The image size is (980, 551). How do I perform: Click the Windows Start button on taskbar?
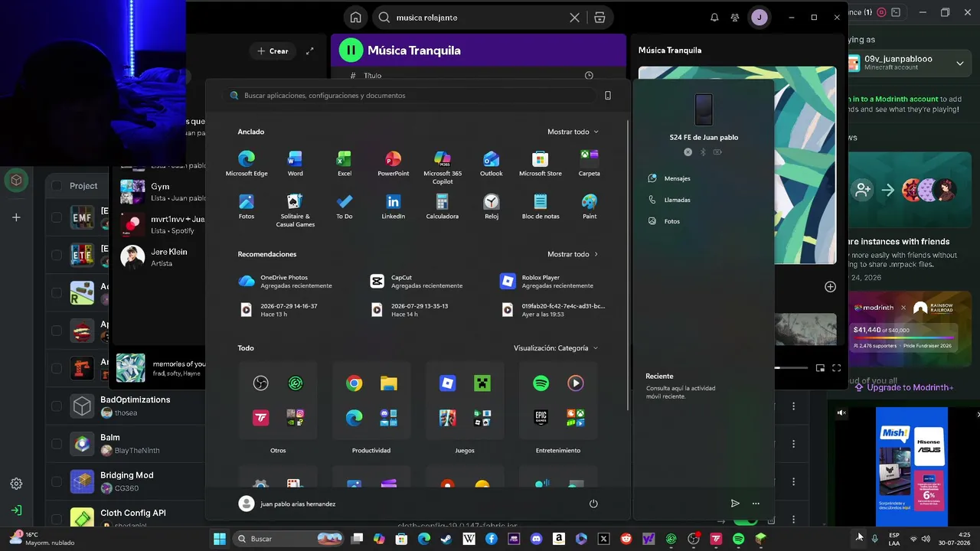[x=220, y=539]
